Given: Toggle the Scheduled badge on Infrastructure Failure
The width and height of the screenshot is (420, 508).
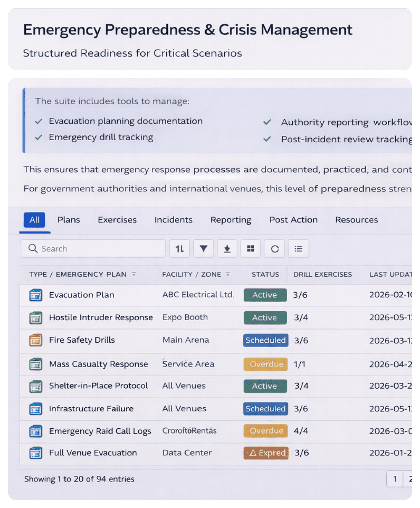Looking at the screenshot, I should click(x=265, y=409).
